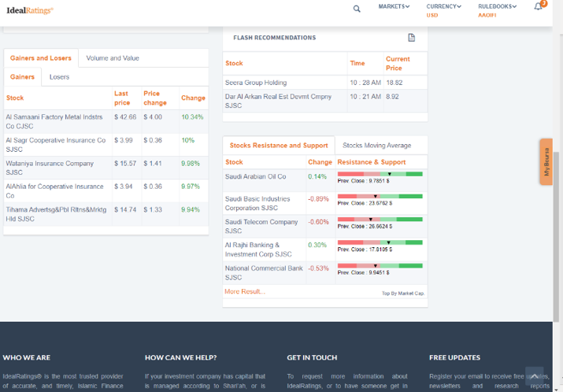Click the WHO WE ARE footer heading
Viewport: 563px width, 392px height.
click(x=27, y=357)
